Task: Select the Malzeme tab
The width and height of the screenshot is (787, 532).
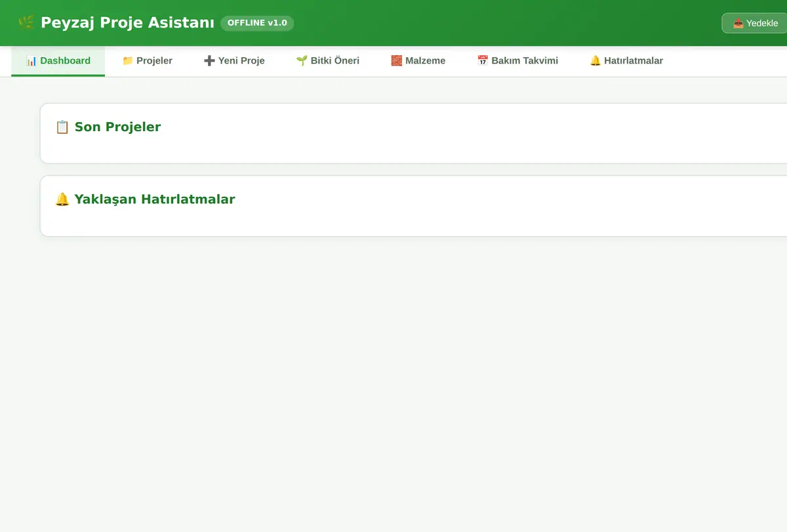Action: (418, 61)
